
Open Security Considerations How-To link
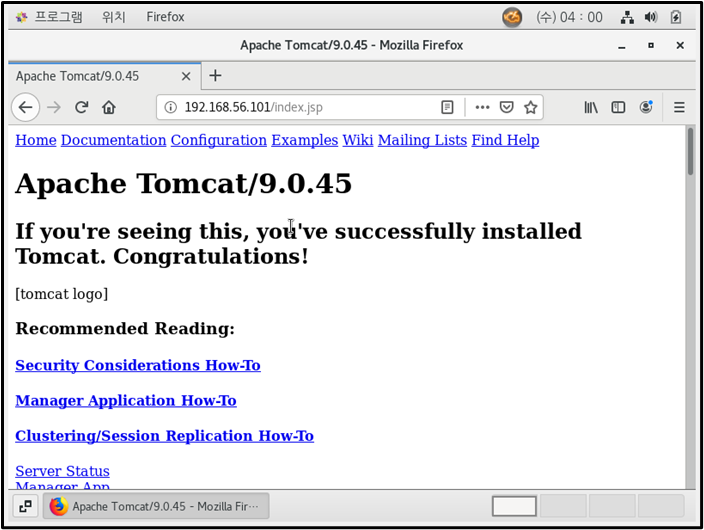tap(138, 365)
